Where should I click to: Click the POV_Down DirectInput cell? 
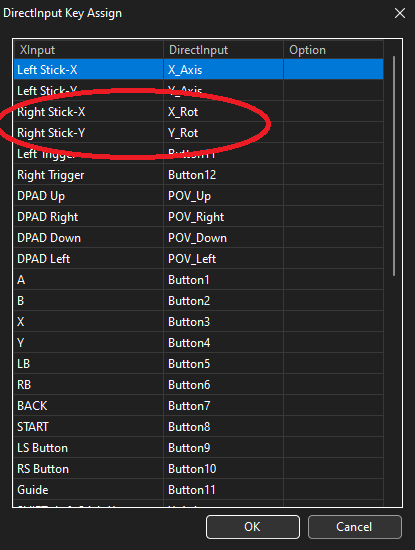[223, 238]
